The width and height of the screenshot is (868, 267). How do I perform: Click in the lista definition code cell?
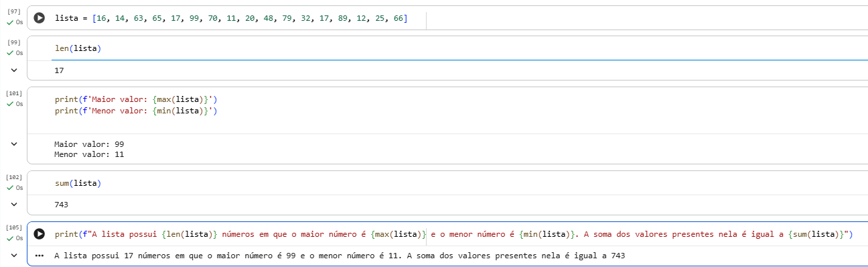click(231, 18)
